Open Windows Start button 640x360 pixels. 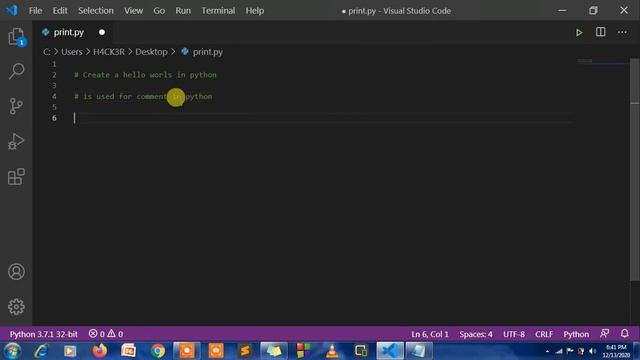click(12, 351)
